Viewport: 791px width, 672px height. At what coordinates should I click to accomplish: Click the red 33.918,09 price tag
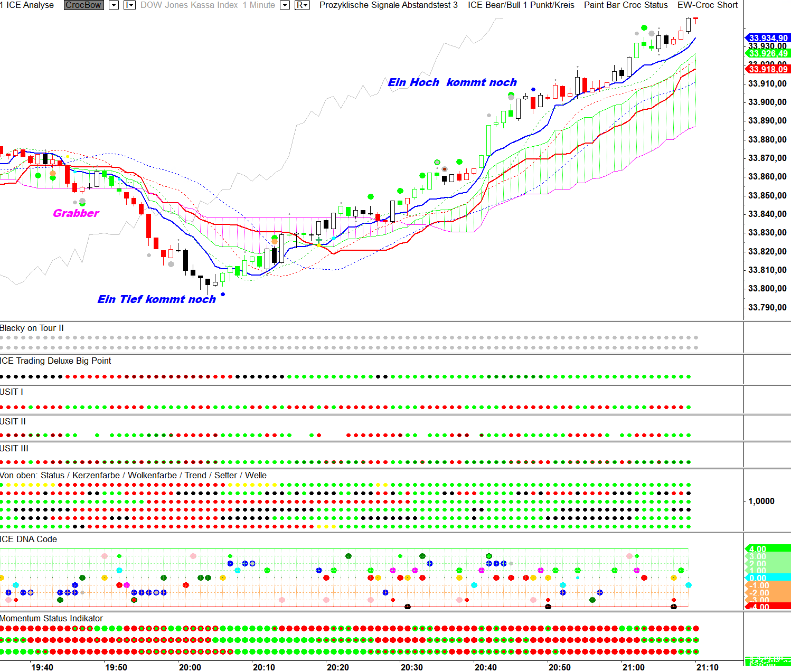click(768, 69)
